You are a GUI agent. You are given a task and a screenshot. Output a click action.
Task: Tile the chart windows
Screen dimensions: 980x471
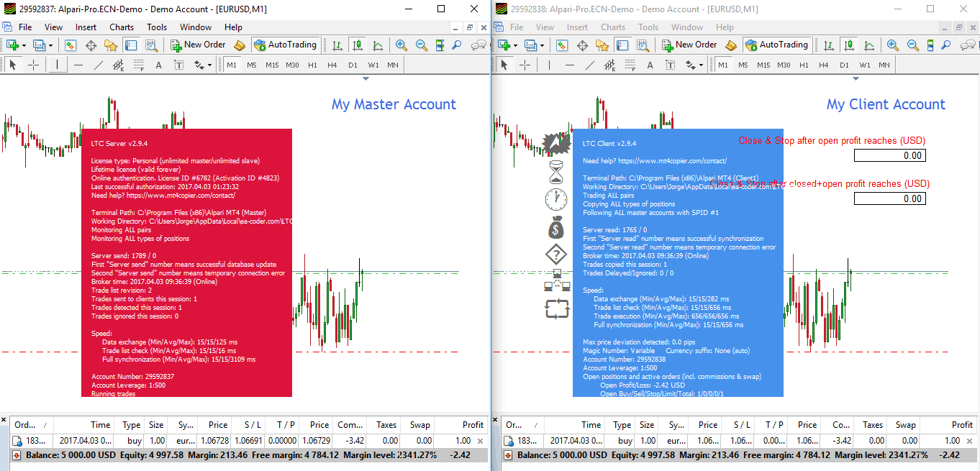(440, 44)
